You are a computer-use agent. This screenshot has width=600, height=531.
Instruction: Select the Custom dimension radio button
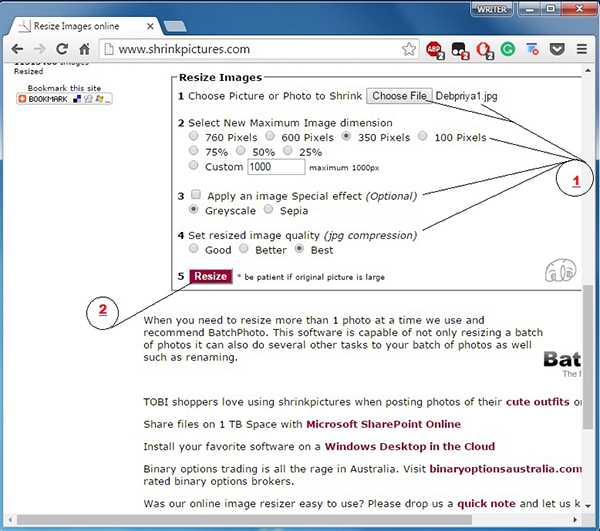click(x=194, y=165)
